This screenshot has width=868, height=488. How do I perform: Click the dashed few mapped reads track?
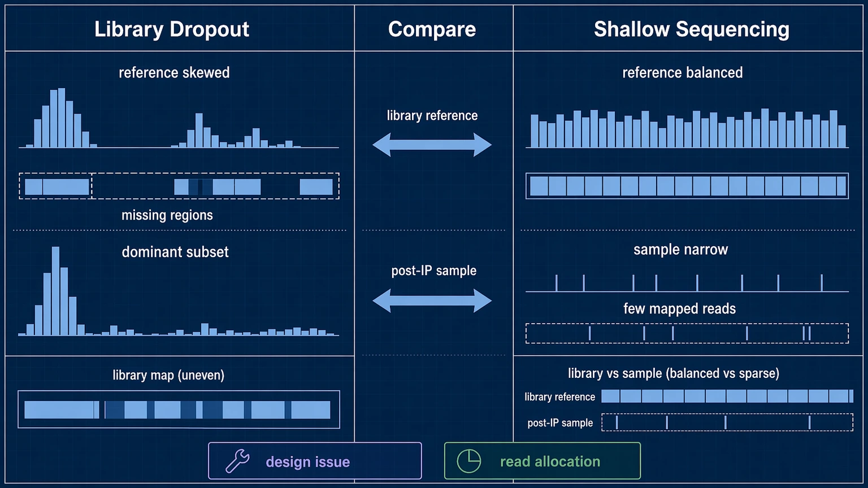click(x=687, y=333)
